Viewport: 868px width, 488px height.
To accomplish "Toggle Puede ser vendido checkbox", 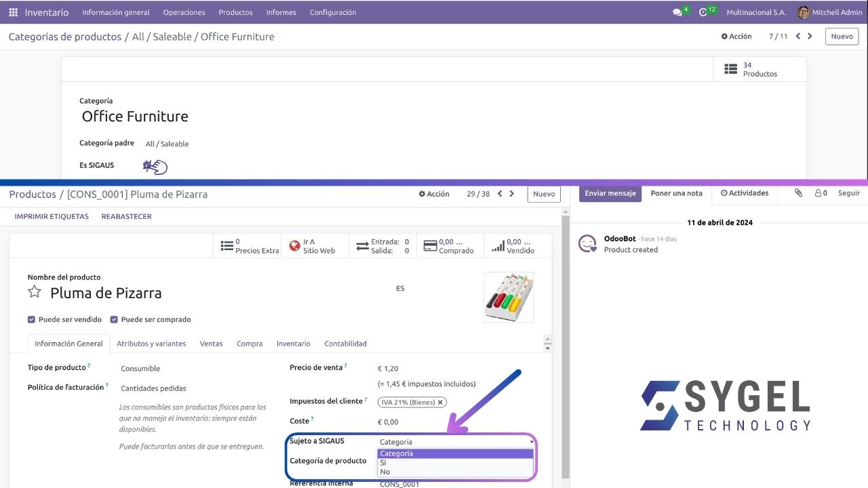I will click(31, 319).
